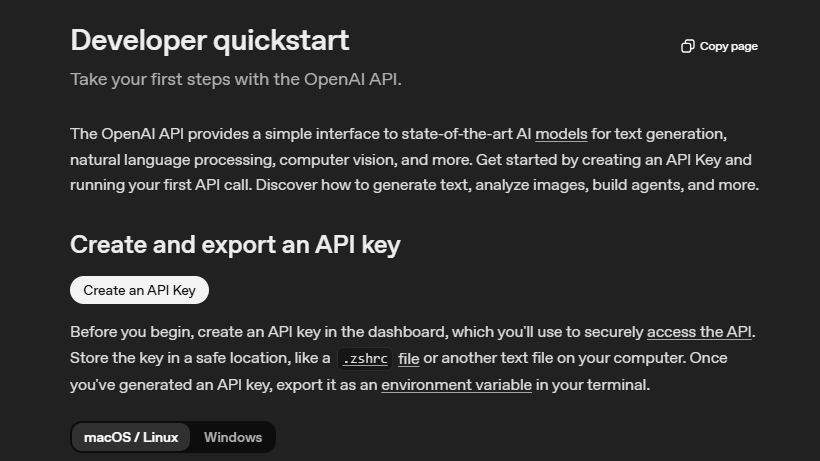This screenshot has width=820, height=461.
Task: Click the .zshrc inline code snippet
Action: click(x=364, y=359)
